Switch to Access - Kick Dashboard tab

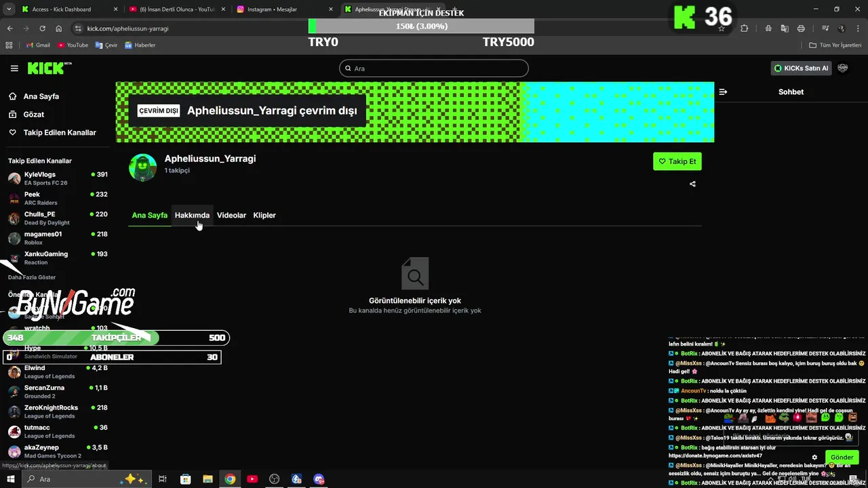(x=69, y=9)
